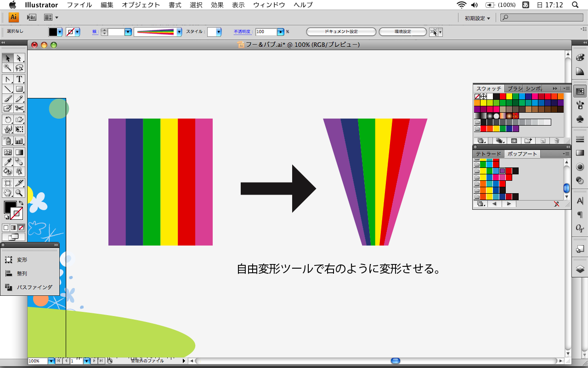Pick the Paintbrush tool
The height and width of the screenshot is (368, 588).
click(x=8, y=98)
